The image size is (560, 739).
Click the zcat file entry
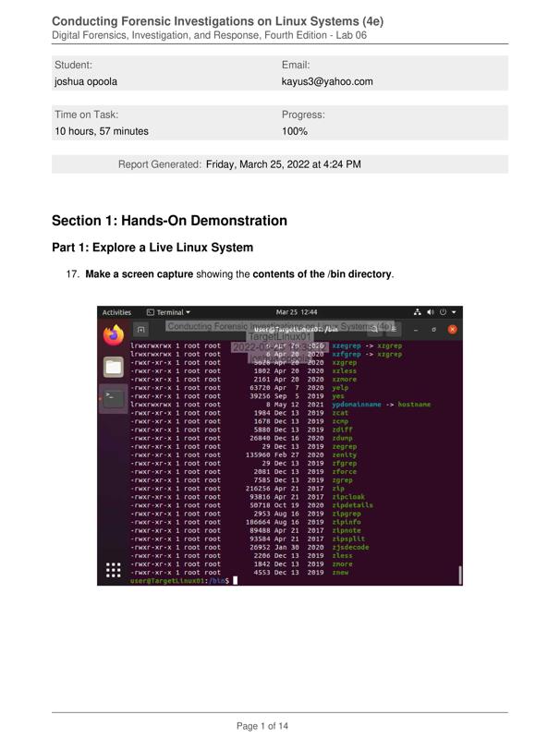340,413
